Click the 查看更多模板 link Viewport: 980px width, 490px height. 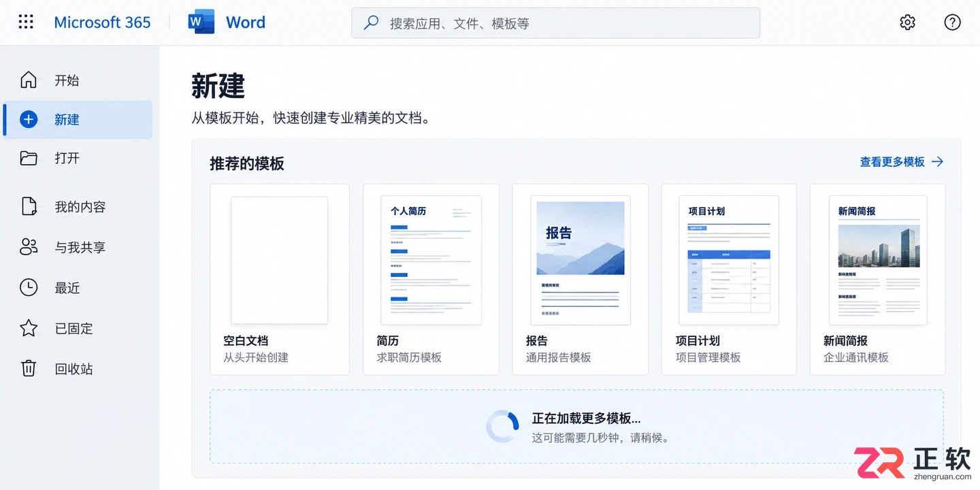pyautogui.click(x=892, y=161)
